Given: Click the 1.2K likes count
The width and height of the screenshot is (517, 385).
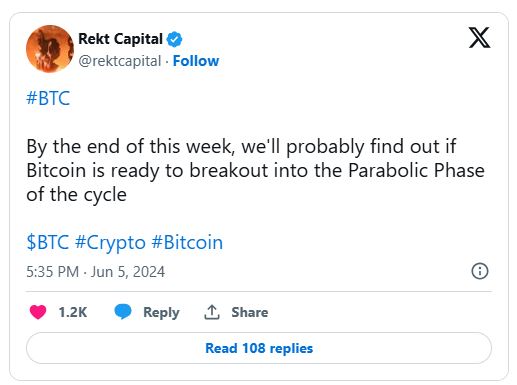Looking at the screenshot, I should (73, 312).
